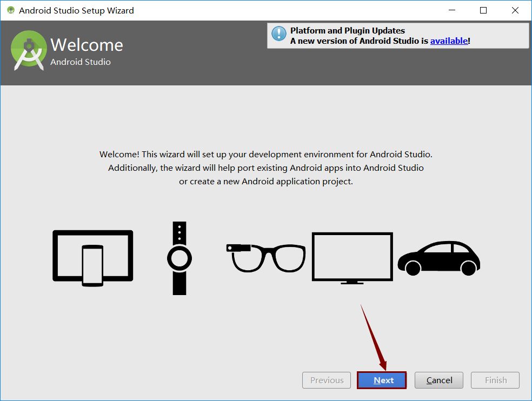Close the Setup Wizard window

[x=515, y=10]
